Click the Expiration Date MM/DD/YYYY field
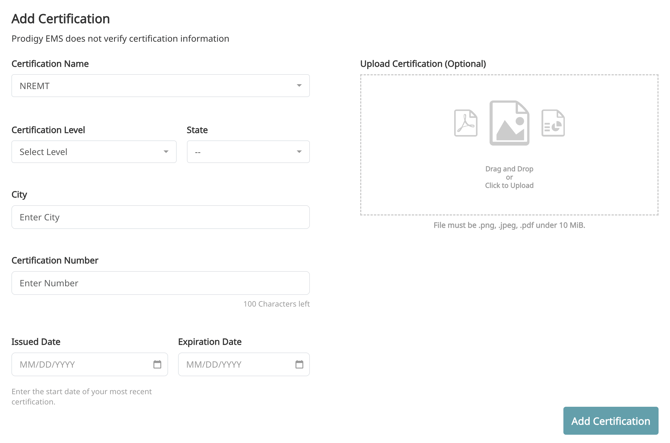This screenshot has height=443, width=670. pos(235,364)
